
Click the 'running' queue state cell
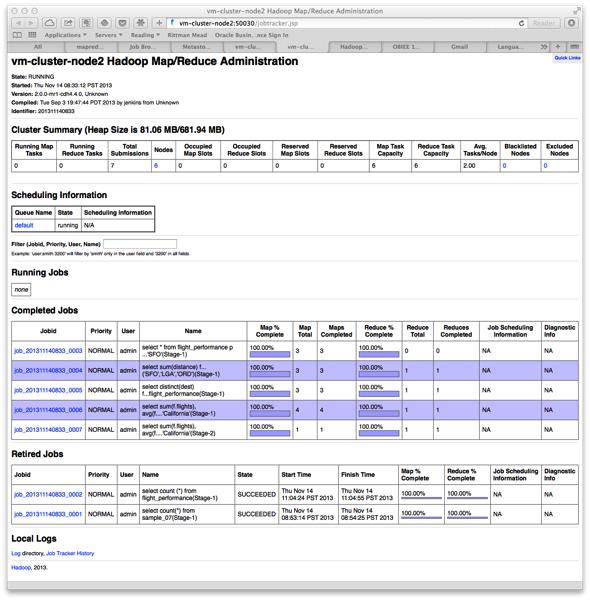(x=68, y=225)
